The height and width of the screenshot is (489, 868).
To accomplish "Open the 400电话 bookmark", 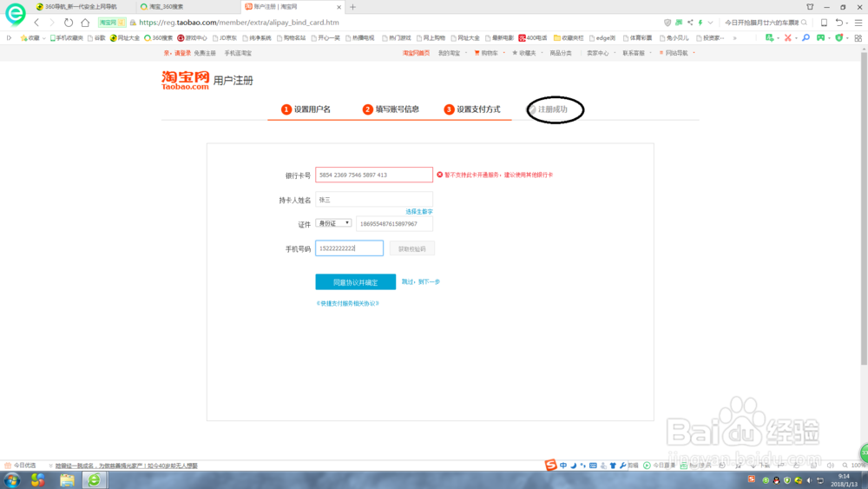I will pyautogui.click(x=533, y=38).
